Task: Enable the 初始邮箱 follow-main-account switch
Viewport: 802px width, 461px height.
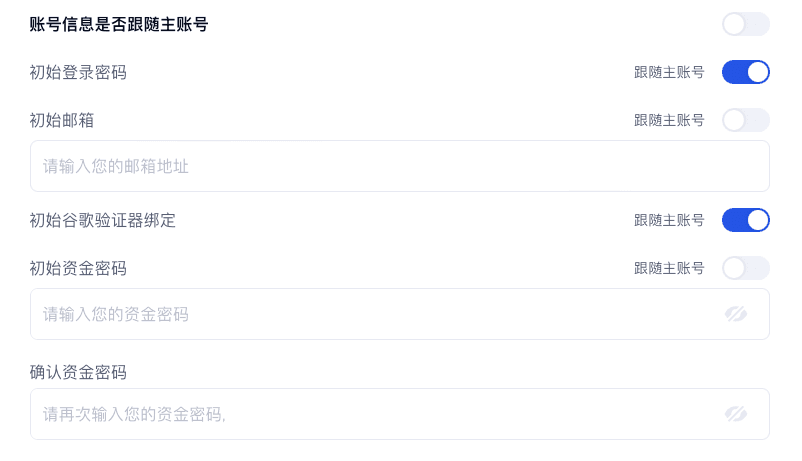Action: click(x=745, y=120)
